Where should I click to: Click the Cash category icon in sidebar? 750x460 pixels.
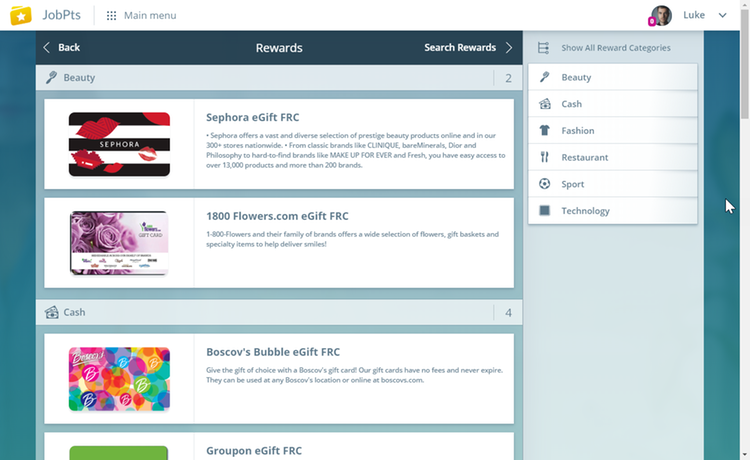(544, 104)
